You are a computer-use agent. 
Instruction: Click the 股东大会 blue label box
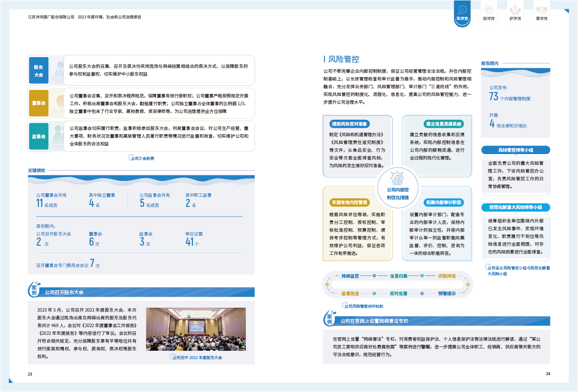[x=39, y=71]
